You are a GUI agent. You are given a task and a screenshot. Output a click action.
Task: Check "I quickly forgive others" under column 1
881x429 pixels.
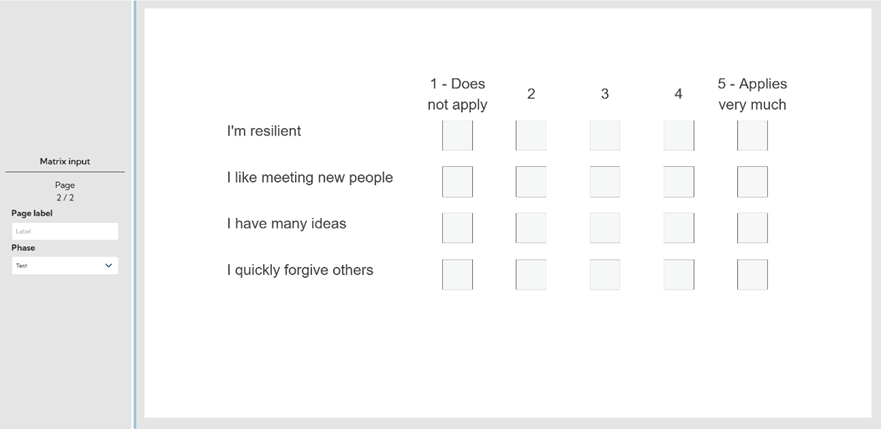(x=457, y=274)
